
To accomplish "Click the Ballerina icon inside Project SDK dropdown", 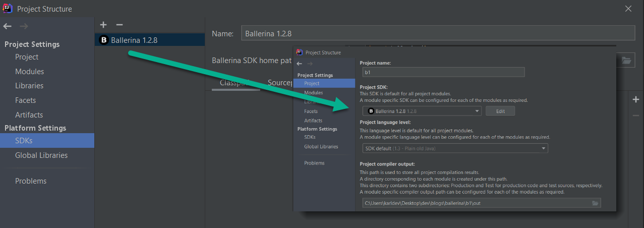I will pos(371,111).
